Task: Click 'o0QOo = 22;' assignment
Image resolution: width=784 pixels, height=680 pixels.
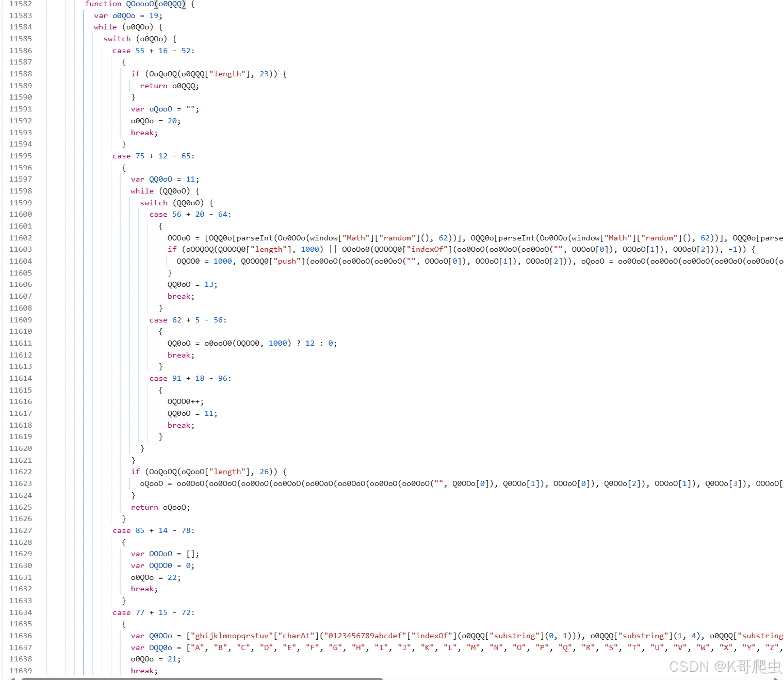Action: pos(156,577)
